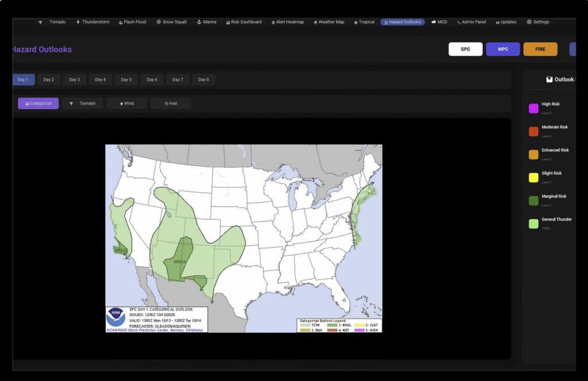
Task: Select the Day 8 outlook tab
Action: click(x=204, y=80)
